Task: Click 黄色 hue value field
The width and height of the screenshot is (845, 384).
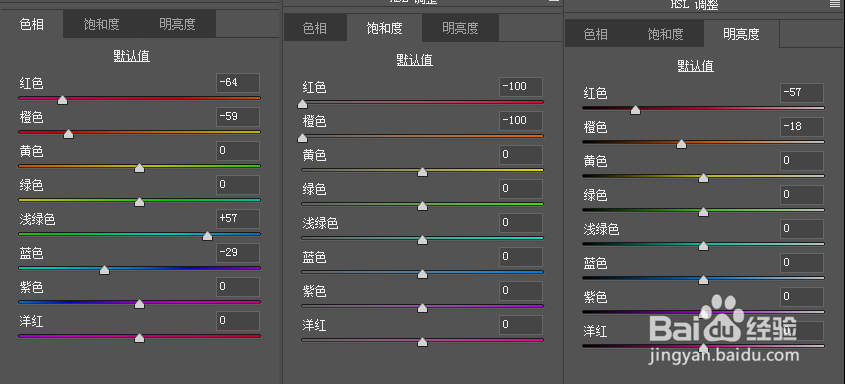Action: [238, 151]
